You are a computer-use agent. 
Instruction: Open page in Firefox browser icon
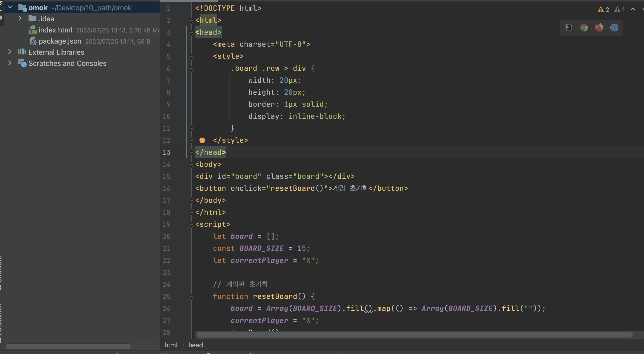(599, 28)
